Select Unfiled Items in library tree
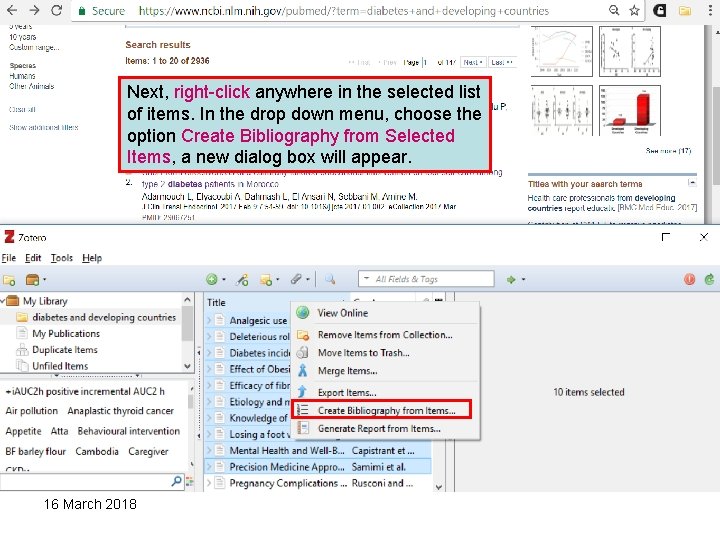Image resolution: width=720 pixels, height=540 pixels. pos(60,366)
